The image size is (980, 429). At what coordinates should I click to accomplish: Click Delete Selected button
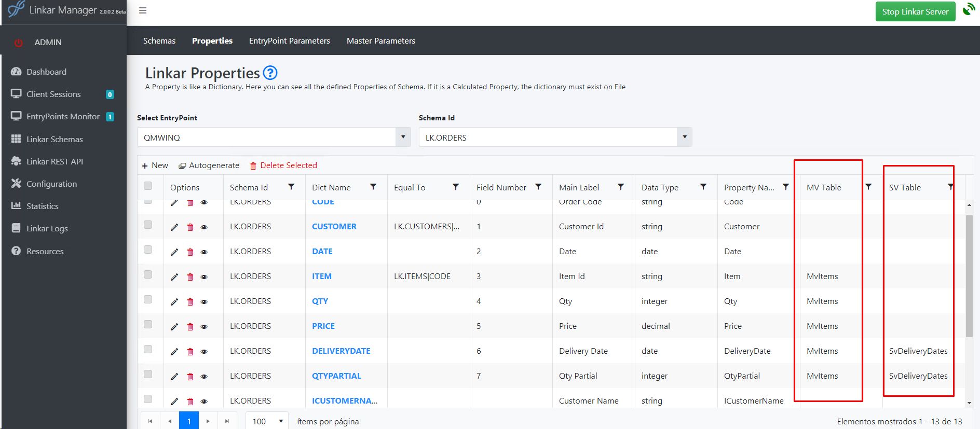tap(283, 165)
